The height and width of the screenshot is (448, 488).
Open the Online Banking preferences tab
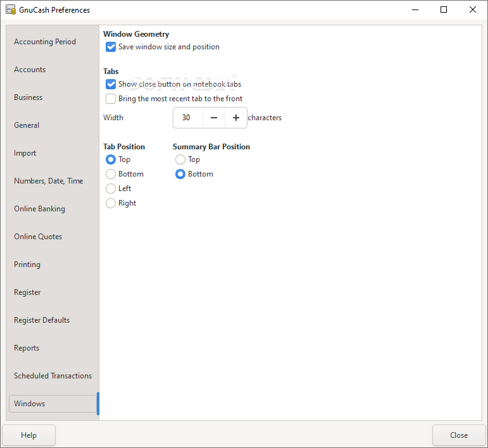click(51, 209)
